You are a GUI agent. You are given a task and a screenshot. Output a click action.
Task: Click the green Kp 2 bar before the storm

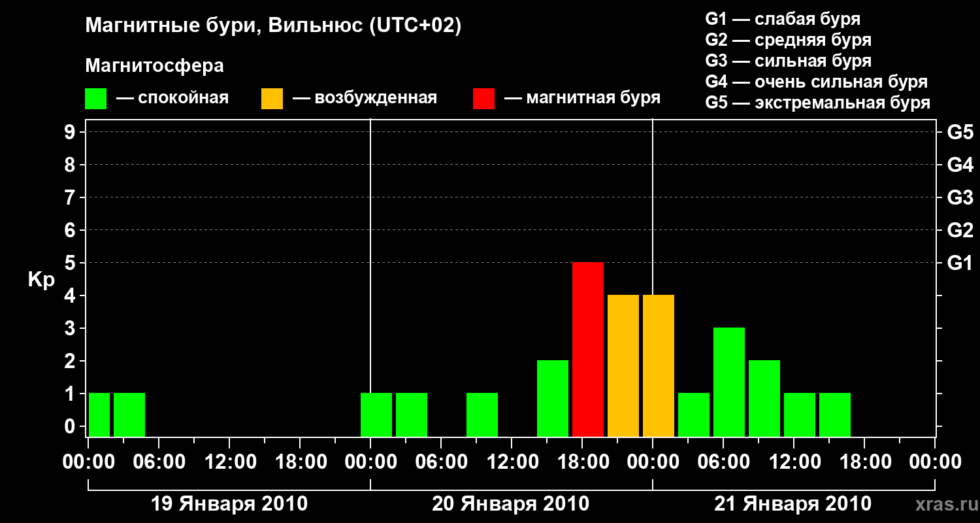[x=553, y=399]
